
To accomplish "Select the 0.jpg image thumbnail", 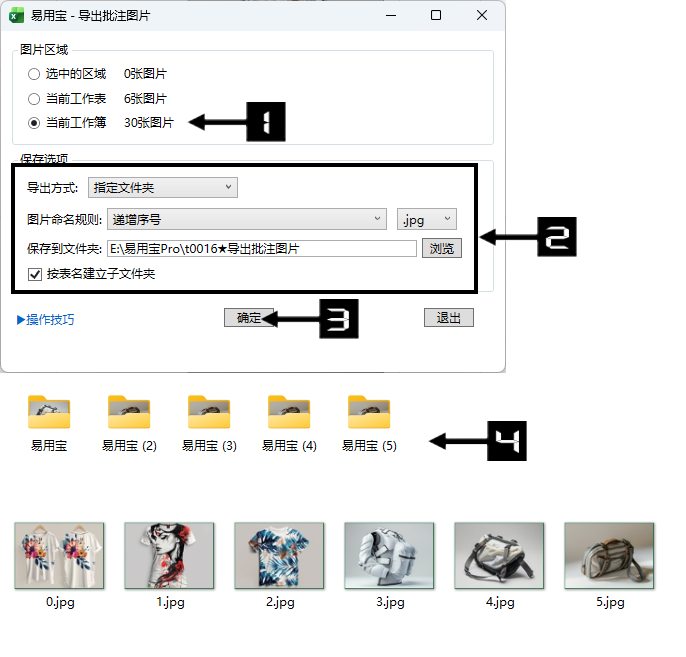I will coord(60,556).
